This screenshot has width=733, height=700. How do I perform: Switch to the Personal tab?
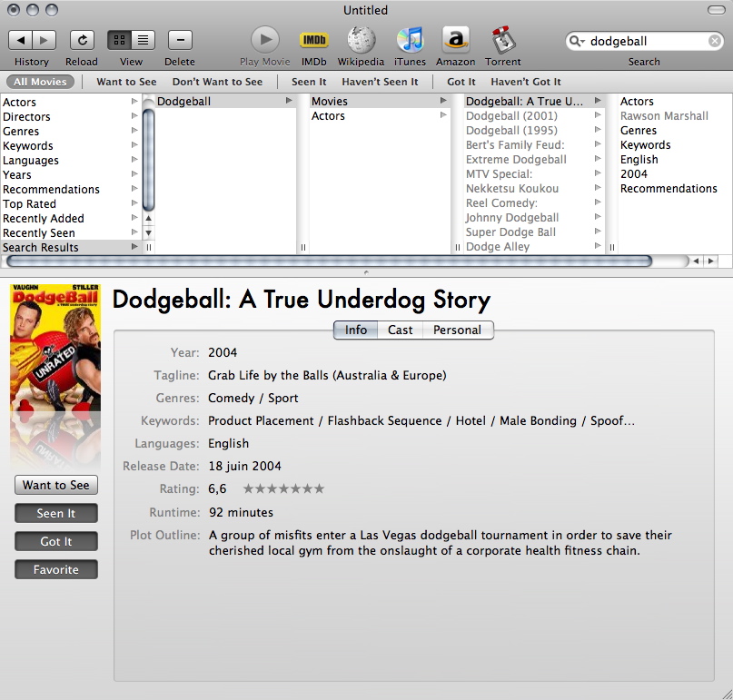(457, 330)
